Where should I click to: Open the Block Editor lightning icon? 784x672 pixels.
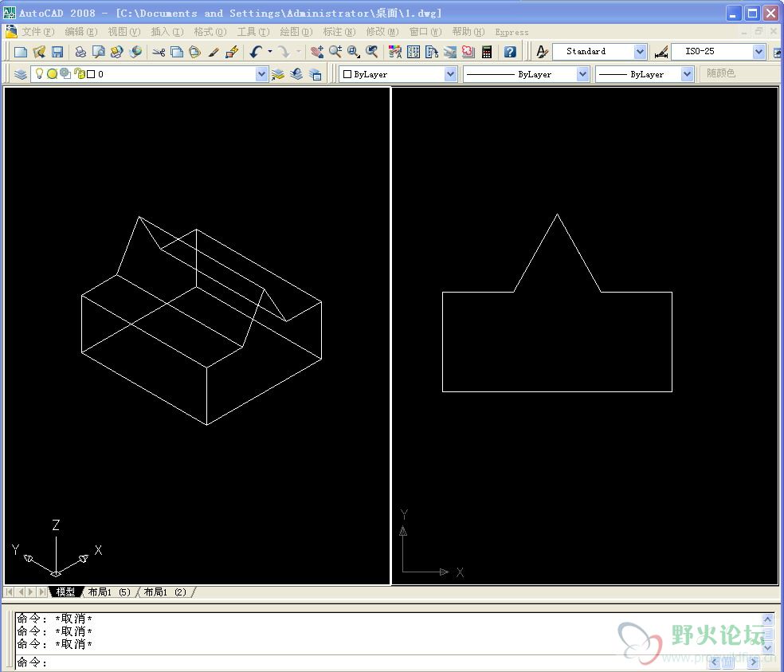click(232, 52)
